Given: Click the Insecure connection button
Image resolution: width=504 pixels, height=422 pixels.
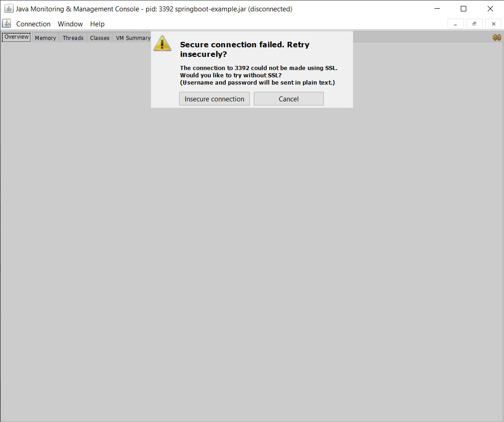Looking at the screenshot, I should [x=214, y=99].
